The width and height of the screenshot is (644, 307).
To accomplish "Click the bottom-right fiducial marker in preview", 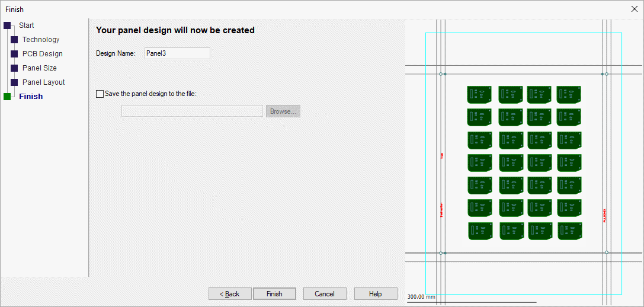I will tap(606, 252).
